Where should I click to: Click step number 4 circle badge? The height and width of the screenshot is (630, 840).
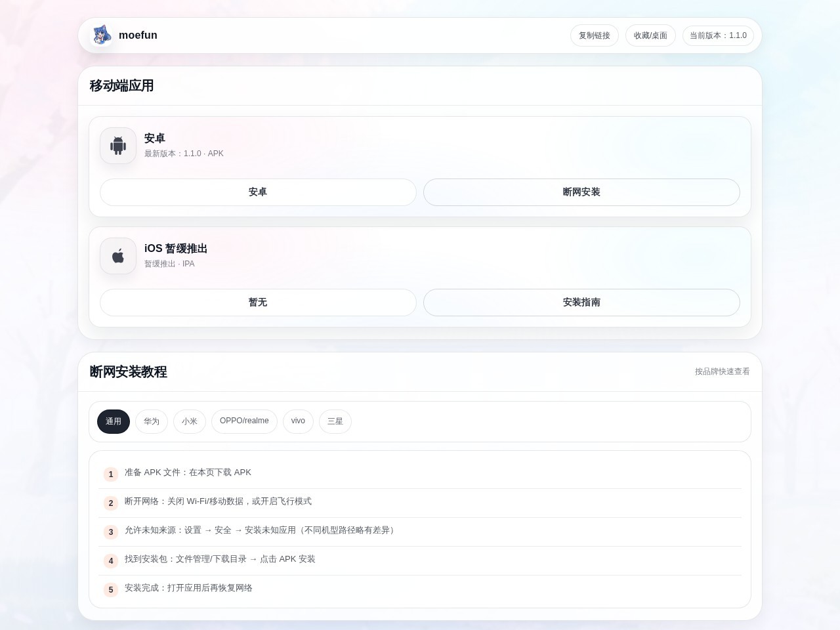pyautogui.click(x=110, y=561)
